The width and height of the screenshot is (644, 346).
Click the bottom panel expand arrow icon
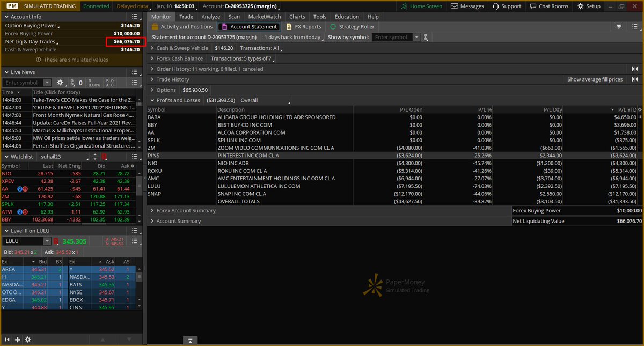click(x=190, y=340)
